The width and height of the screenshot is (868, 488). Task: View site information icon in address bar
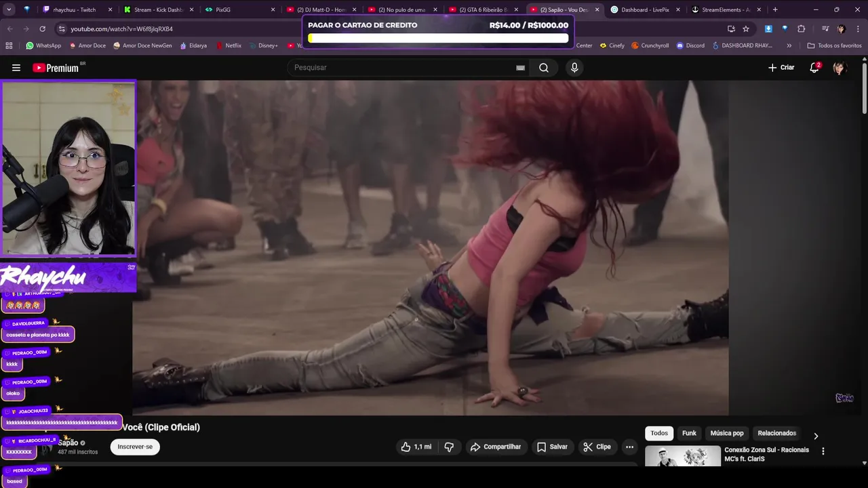(62, 29)
